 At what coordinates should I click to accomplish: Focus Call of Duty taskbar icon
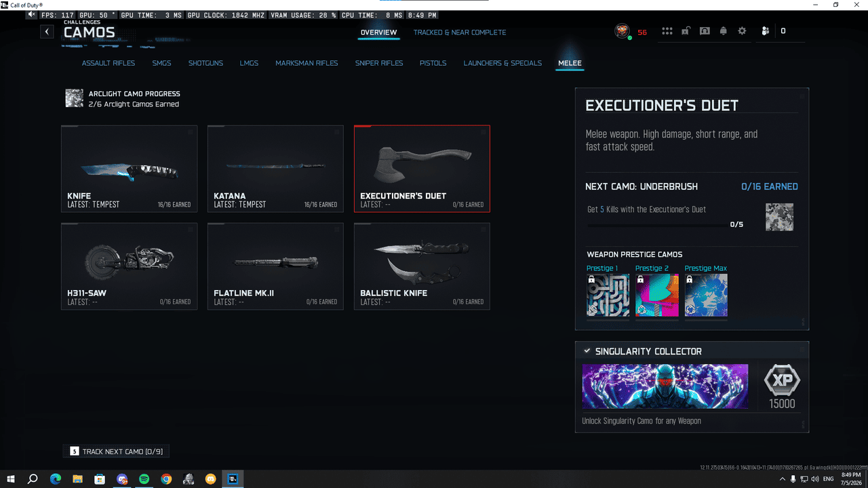pos(233,479)
